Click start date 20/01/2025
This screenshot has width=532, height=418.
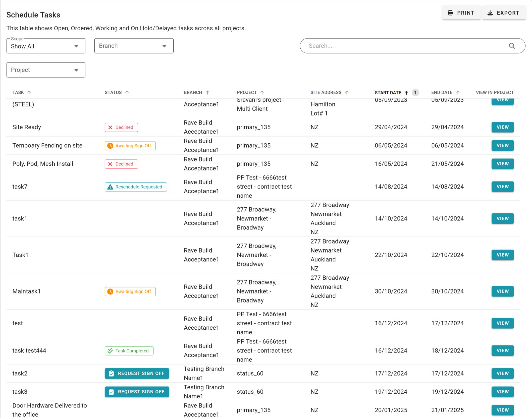click(x=391, y=410)
